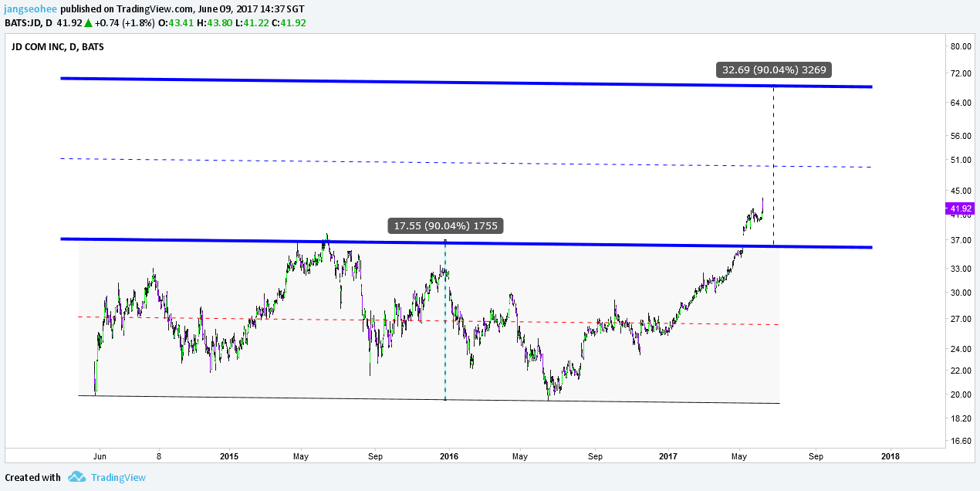
Task: Click the Jun label on time axis
Action: point(100,456)
